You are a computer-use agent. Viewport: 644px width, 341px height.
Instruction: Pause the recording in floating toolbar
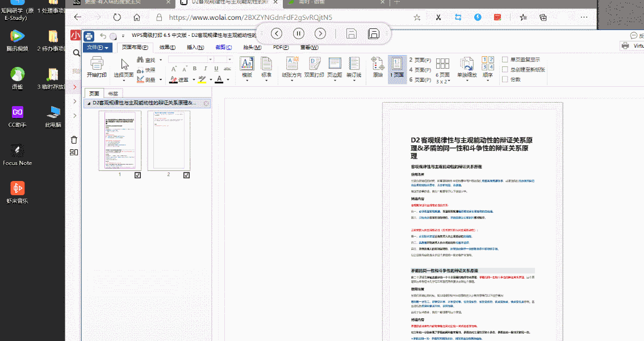pos(299,33)
